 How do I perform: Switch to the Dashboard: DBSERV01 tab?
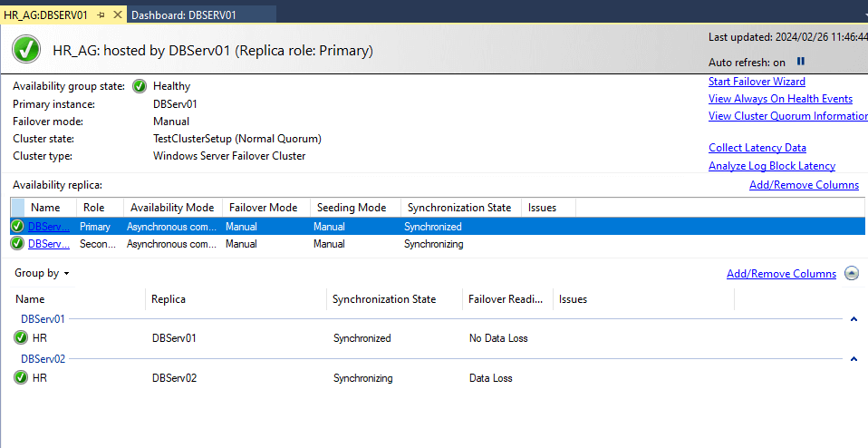pyautogui.click(x=183, y=15)
